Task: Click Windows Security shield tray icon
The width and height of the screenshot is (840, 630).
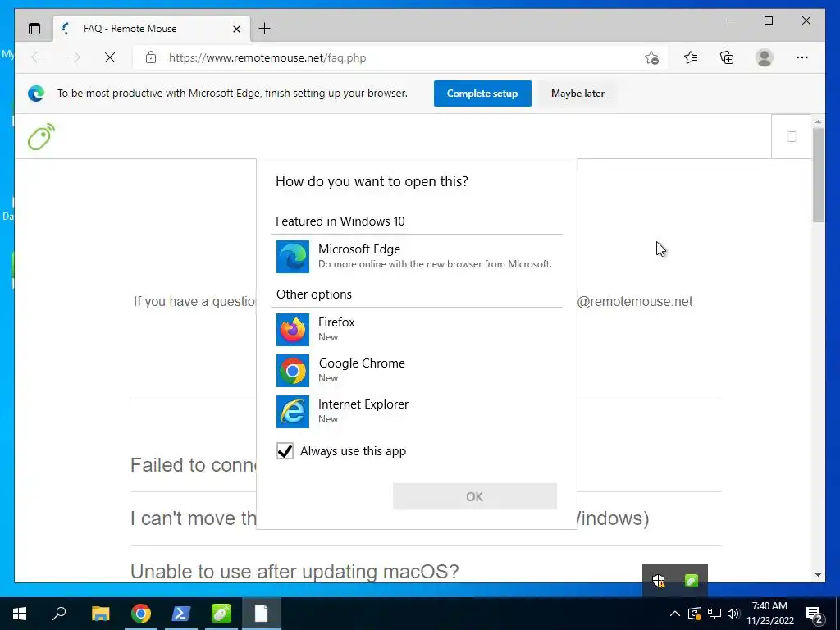Action: (x=659, y=580)
